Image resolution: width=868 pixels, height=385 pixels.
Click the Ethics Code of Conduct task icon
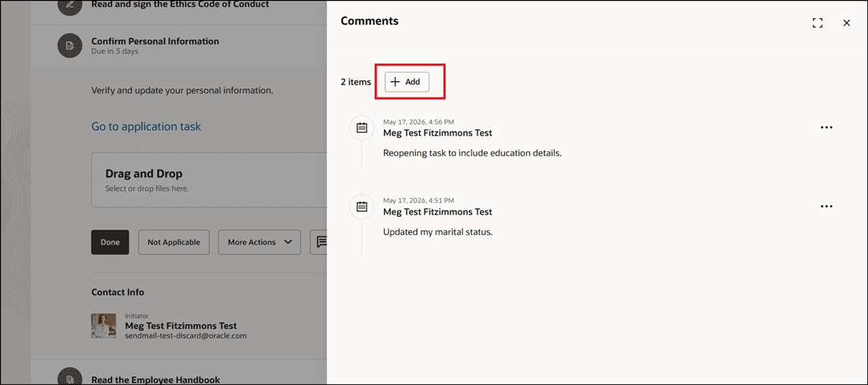tap(69, 6)
